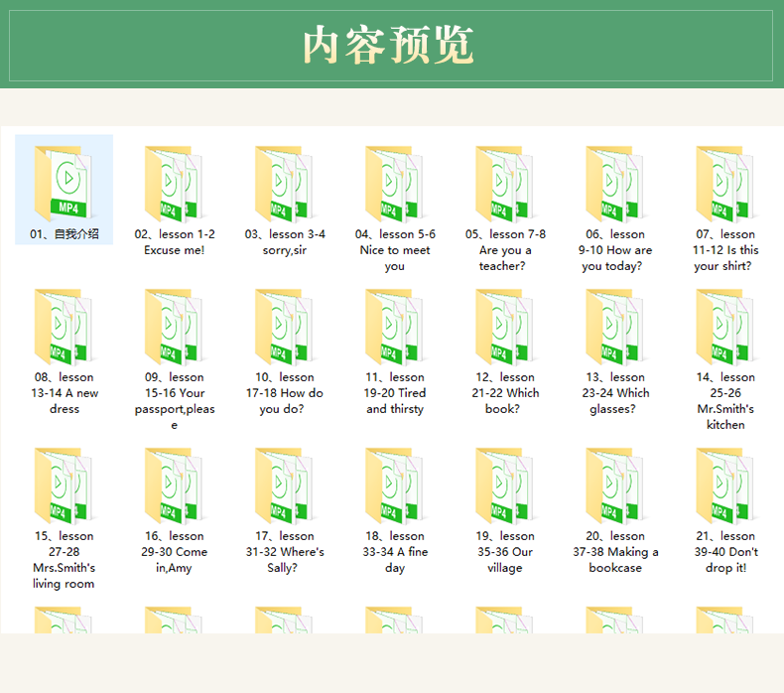The width and height of the screenshot is (784, 693).
Task: Select folder icon 21 Don't drop it!
Action: click(x=725, y=485)
